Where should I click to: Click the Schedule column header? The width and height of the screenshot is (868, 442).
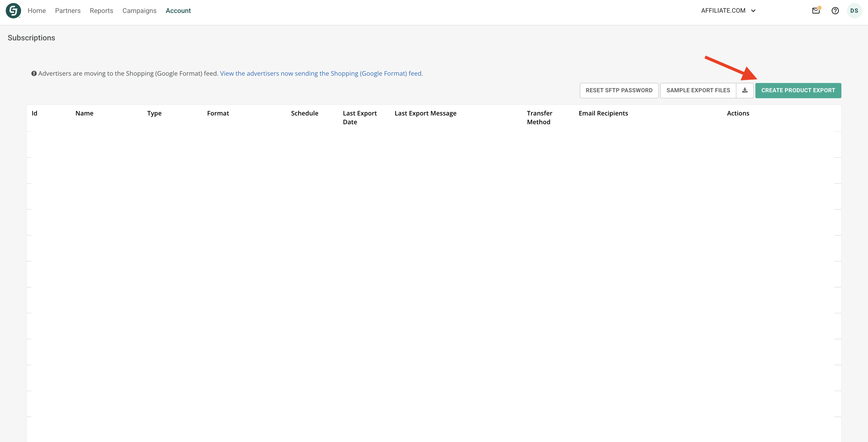pos(305,113)
